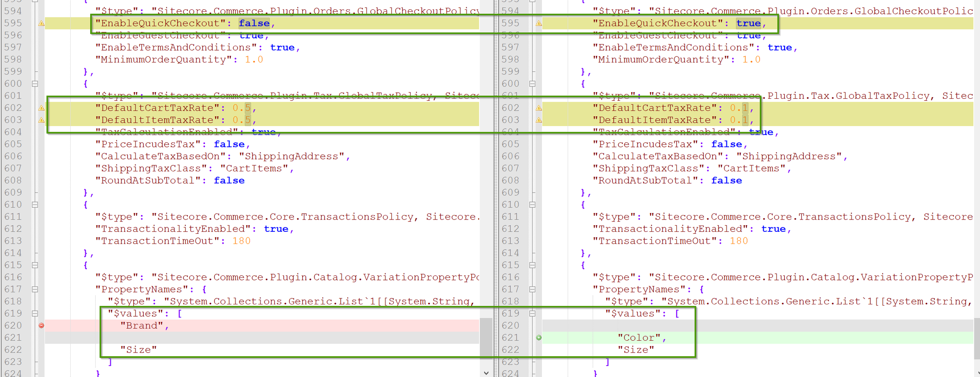Viewport: 980px width, 377px height.
Task: Click DefaultItemTaxRate value 0.1 in right pane
Action: [739, 120]
